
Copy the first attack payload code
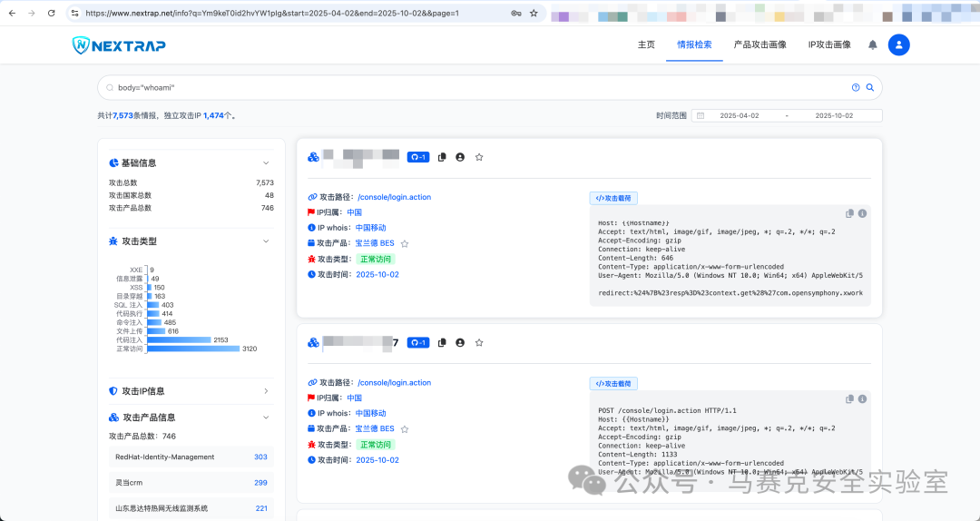pyautogui.click(x=850, y=213)
